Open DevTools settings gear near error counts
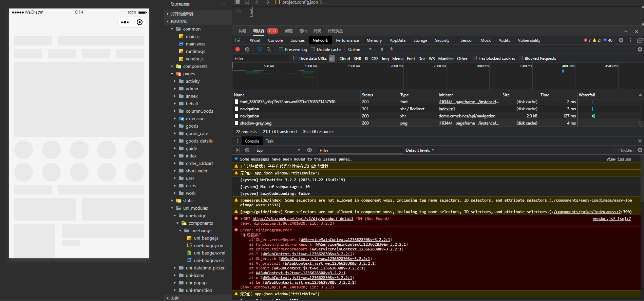This screenshot has width=644, height=301. pyautogui.click(x=621, y=40)
